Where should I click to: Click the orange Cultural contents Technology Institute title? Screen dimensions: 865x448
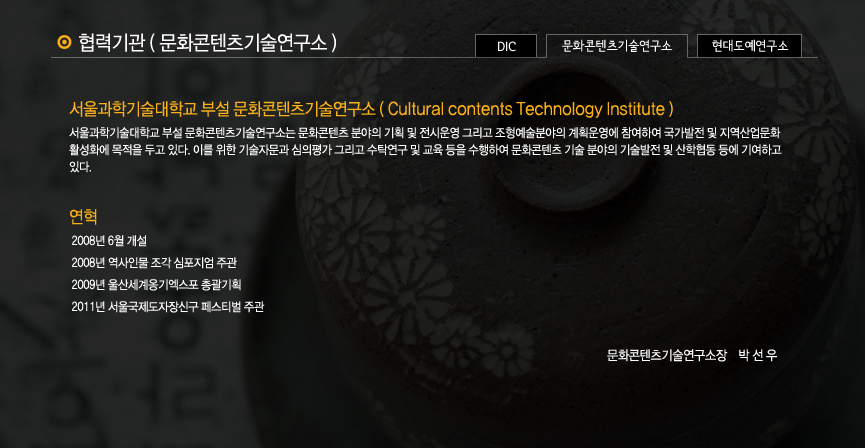tap(371, 109)
